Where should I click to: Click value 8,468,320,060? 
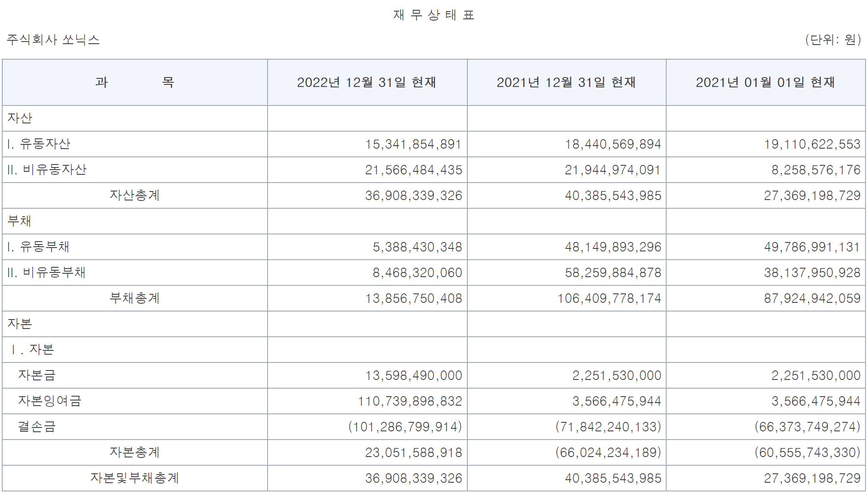[417, 273]
